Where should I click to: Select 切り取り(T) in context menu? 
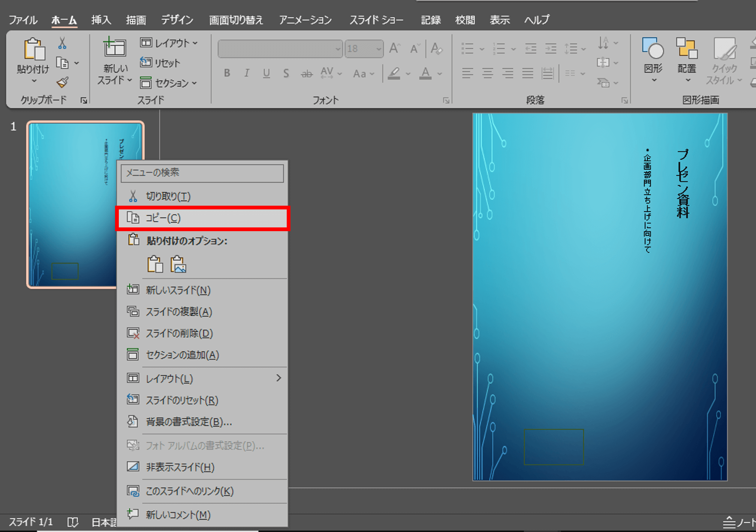(203, 196)
